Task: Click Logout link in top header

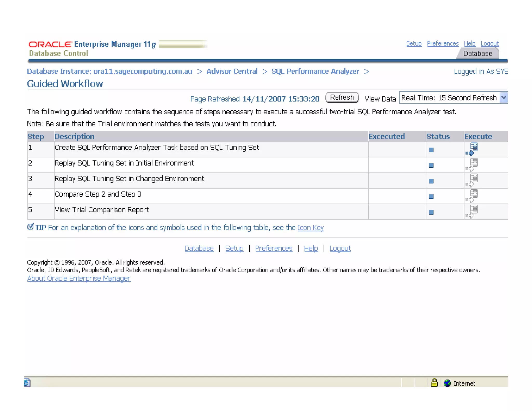Action: [490, 43]
